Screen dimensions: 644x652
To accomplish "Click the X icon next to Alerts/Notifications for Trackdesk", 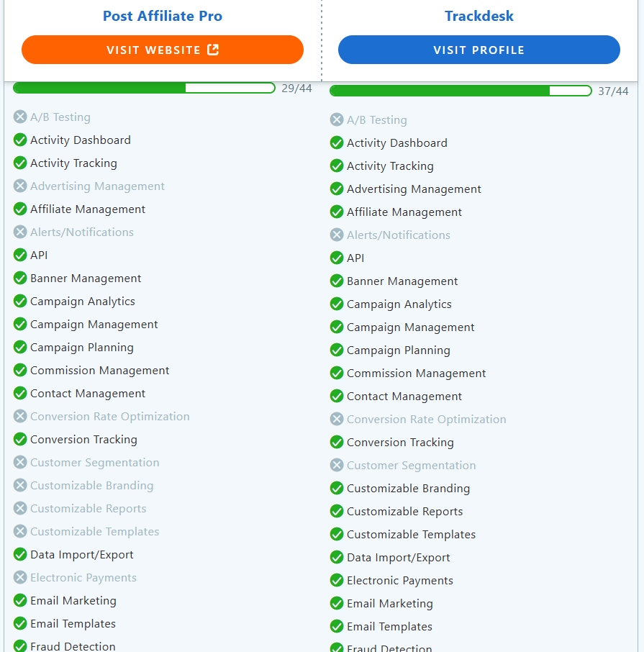I will tap(337, 235).
